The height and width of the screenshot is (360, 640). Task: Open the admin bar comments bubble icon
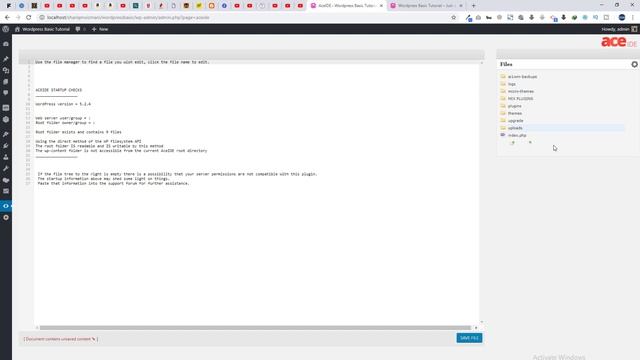(x=78, y=29)
